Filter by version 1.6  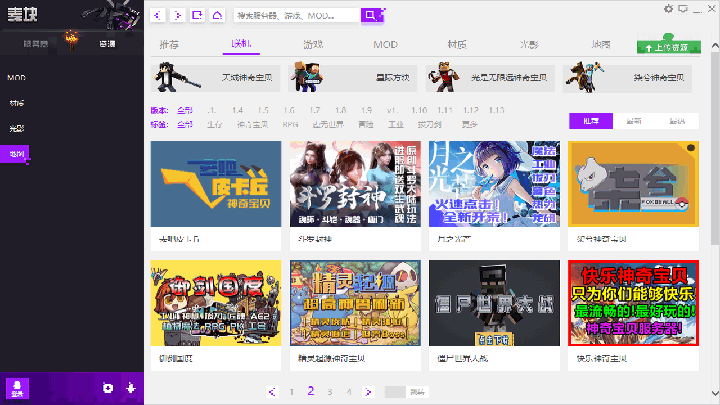click(x=289, y=110)
